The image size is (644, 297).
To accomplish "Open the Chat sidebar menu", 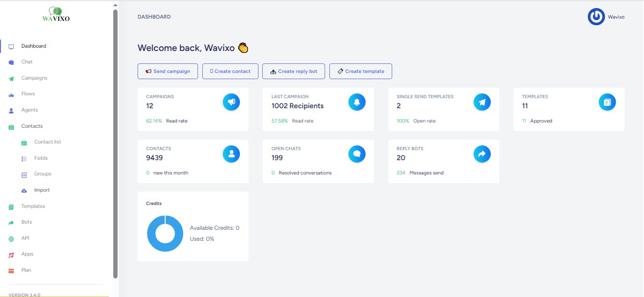I will pyautogui.click(x=27, y=62).
